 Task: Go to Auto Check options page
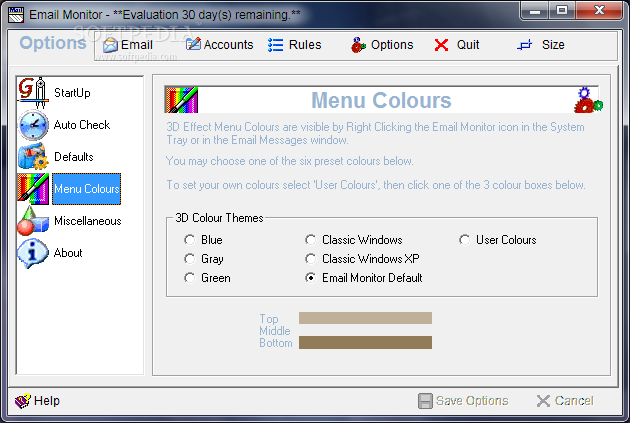(x=82, y=125)
